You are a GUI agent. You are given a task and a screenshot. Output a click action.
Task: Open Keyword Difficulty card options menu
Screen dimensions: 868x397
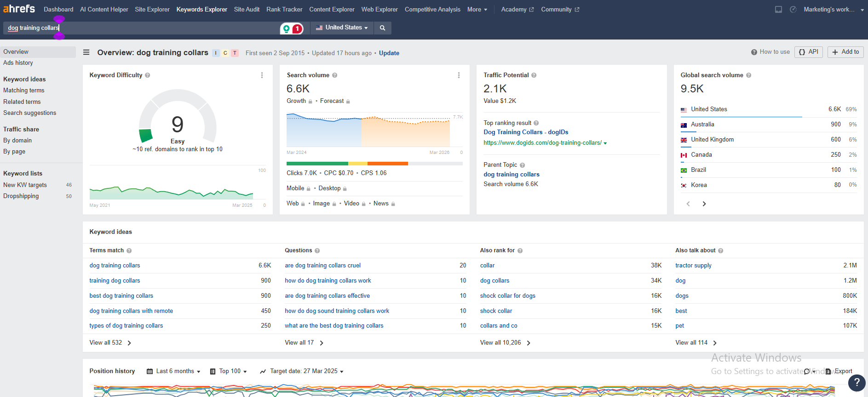[x=262, y=75]
